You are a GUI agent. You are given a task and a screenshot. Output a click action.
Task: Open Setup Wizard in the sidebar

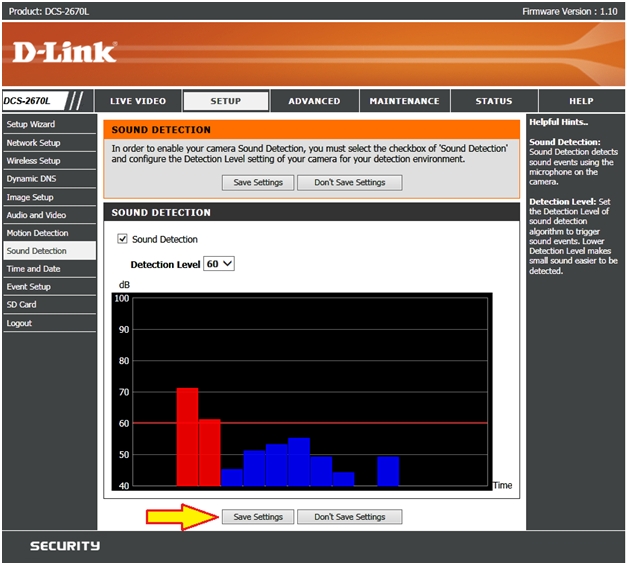31,124
